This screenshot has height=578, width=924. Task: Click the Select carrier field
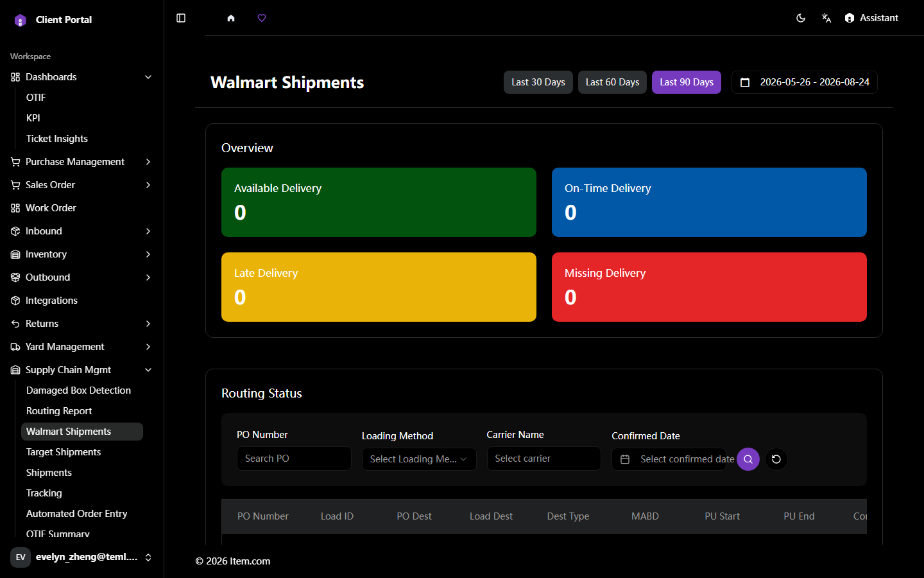[x=544, y=459]
